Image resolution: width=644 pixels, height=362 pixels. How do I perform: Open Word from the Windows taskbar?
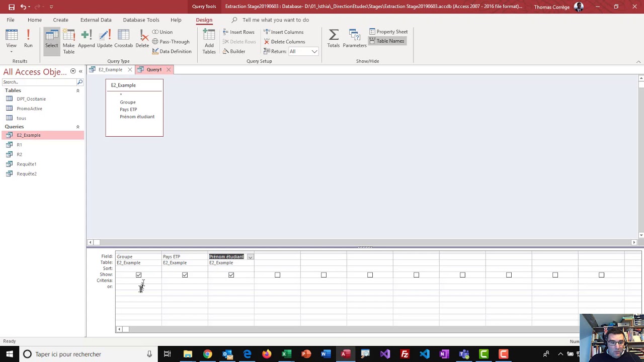(326, 354)
